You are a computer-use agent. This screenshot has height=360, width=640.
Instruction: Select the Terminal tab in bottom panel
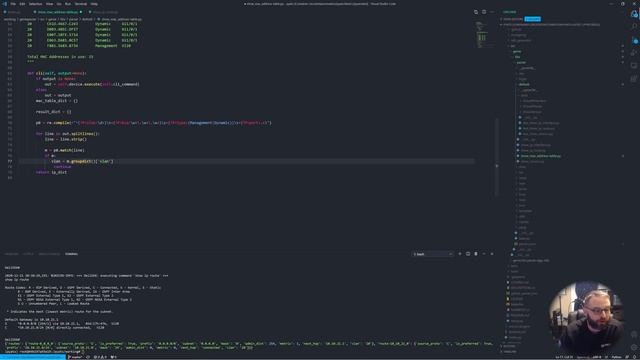71,254
